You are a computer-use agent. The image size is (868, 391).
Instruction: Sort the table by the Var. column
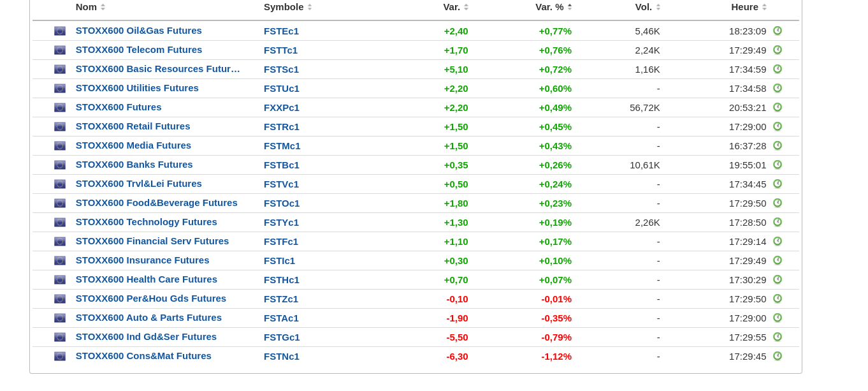466,7
